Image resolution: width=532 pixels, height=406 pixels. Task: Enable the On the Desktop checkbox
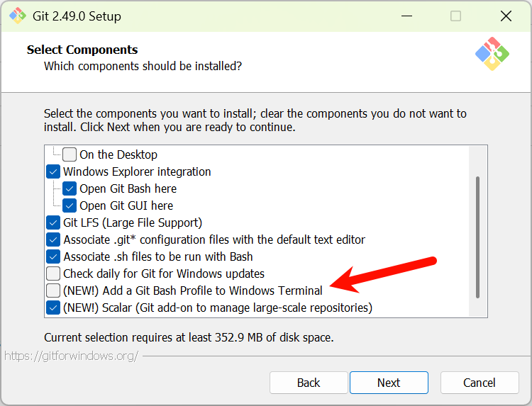coord(70,154)
